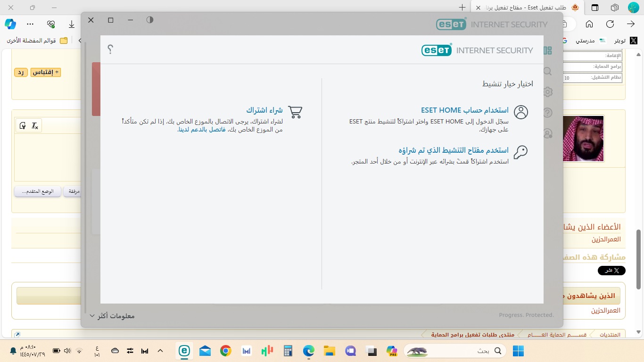Open 'المنتديات' breadcrumb link
644x362 pixels.
point(610,335)
